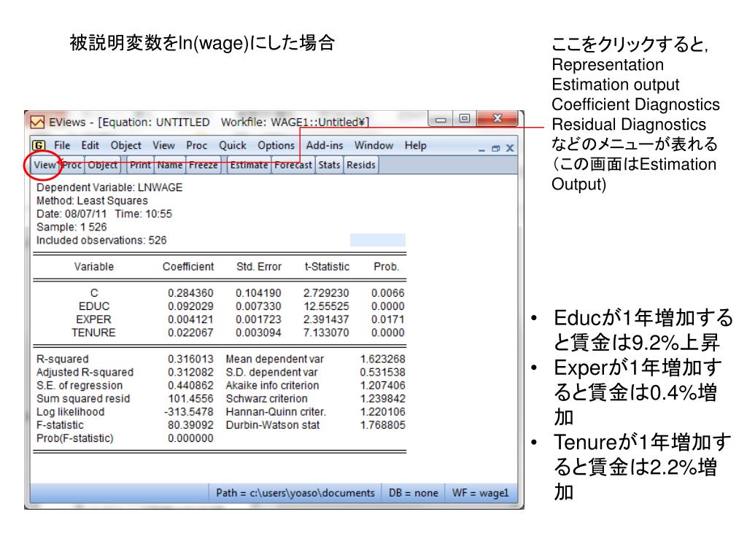Click the TENURE variable row label
The image size is (747, 560).
click(x=94, y=332)
